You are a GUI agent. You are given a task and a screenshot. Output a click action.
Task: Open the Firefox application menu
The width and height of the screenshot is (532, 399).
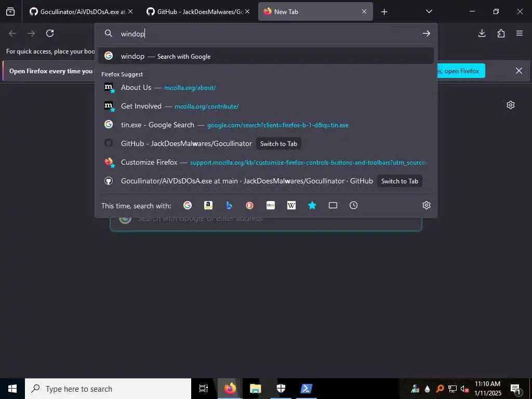click(x=520, y=33)
